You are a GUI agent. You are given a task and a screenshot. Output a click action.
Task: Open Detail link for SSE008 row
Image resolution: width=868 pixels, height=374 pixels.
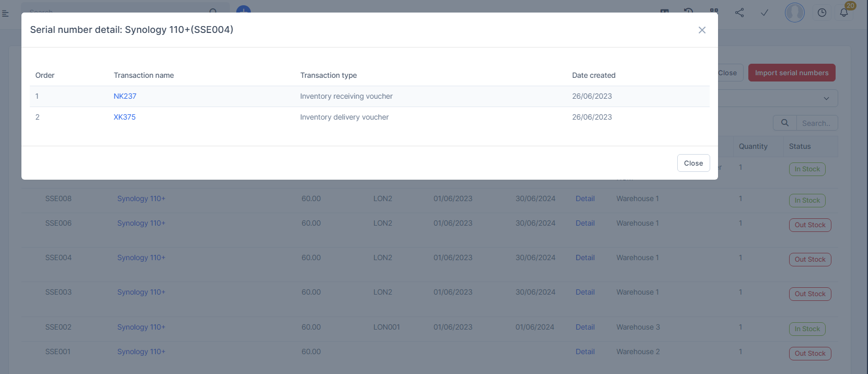[x=585, y=198]
